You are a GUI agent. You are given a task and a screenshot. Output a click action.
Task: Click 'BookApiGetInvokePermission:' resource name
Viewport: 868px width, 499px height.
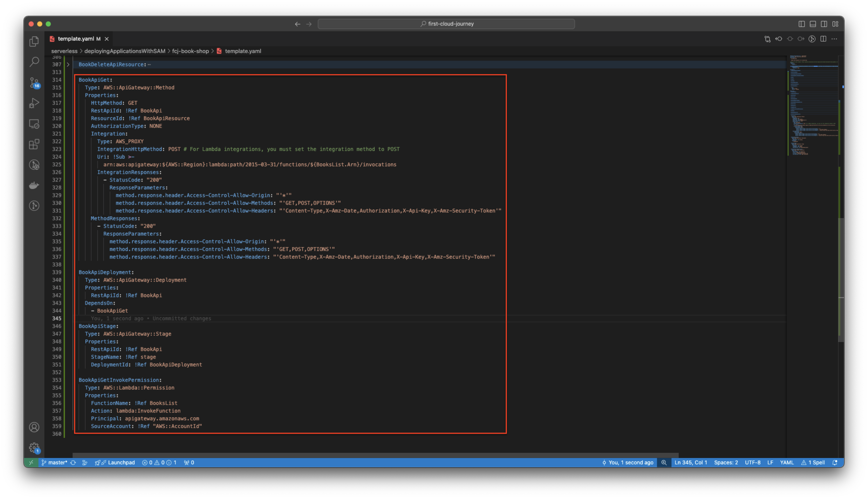[120, 380]
